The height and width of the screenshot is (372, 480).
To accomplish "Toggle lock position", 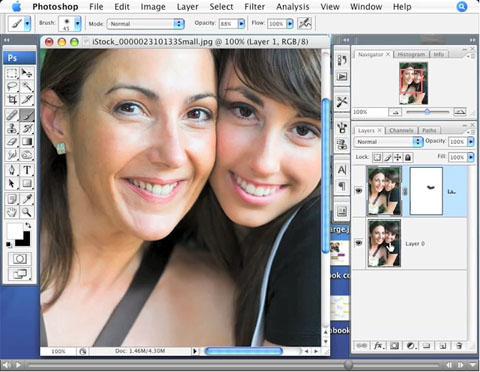I will (x=398, y=157).
